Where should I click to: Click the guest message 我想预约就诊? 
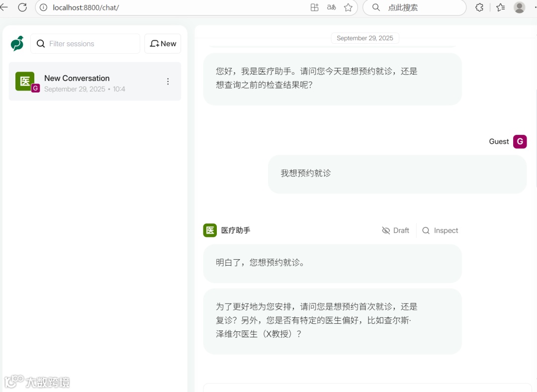397,174
